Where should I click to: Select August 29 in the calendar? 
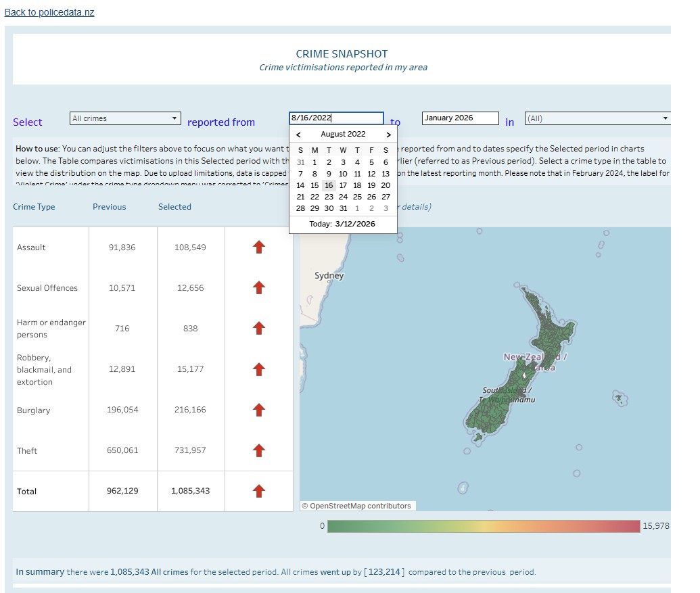[314, 208]
